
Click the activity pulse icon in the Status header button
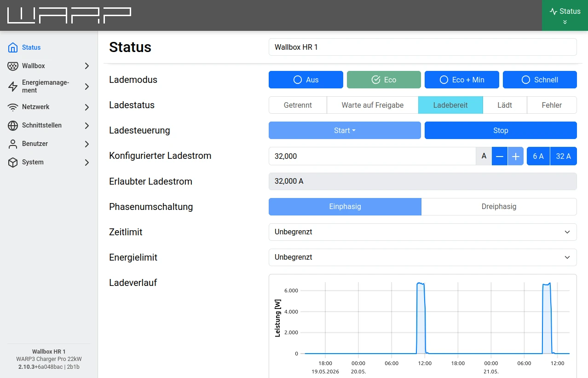click(x=553, y=12)
